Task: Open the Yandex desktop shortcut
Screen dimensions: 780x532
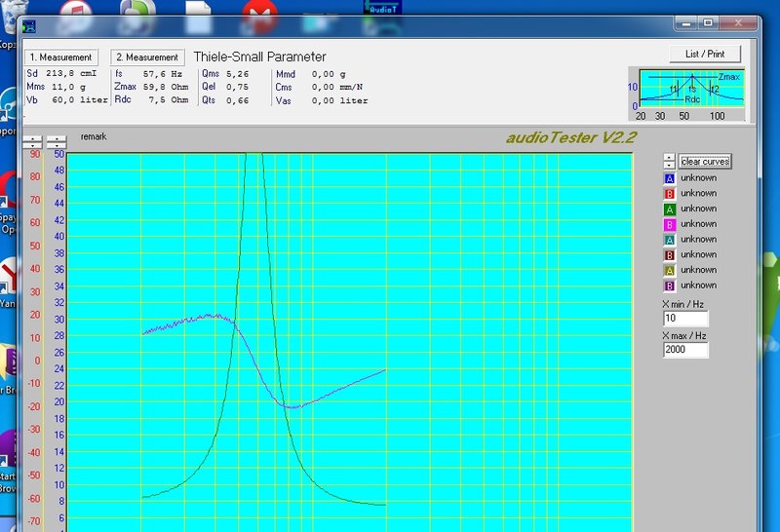Action: coord(9,280)
